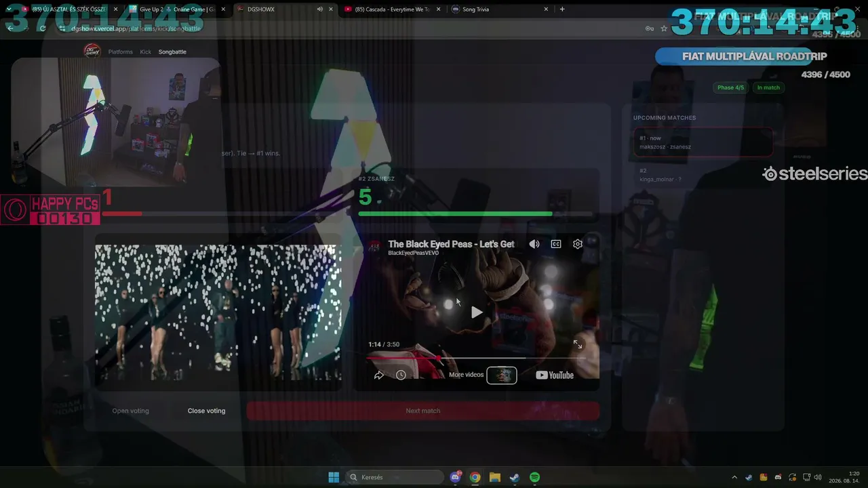Switch to the Cascada YouTube tab
Screen dimensions: 868x488
coord(392,9)
